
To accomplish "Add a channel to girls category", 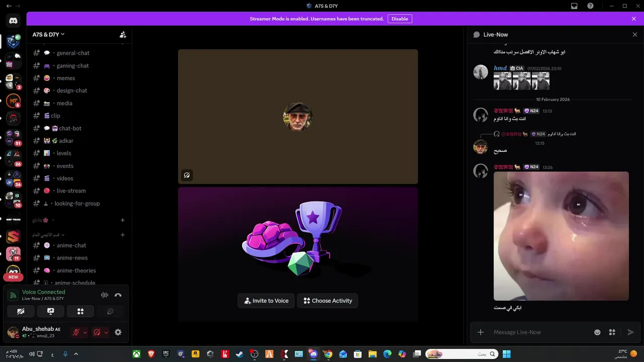I will tap(123, 220).
